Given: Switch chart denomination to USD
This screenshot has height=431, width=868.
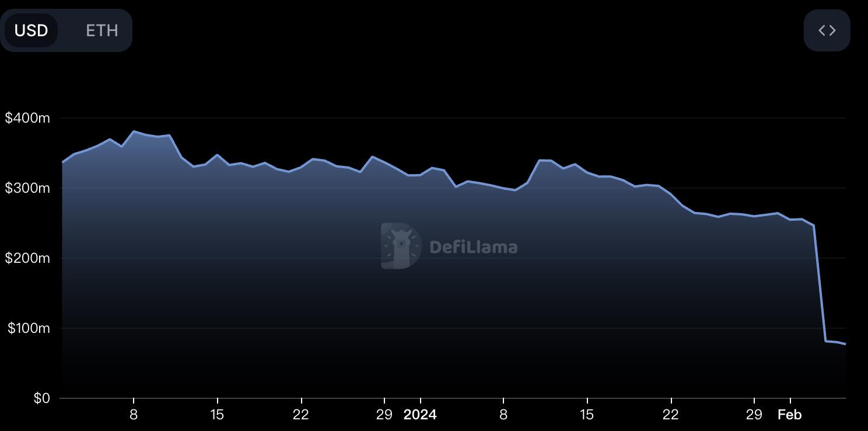Looking at the screenshot, I should [31, 30].
